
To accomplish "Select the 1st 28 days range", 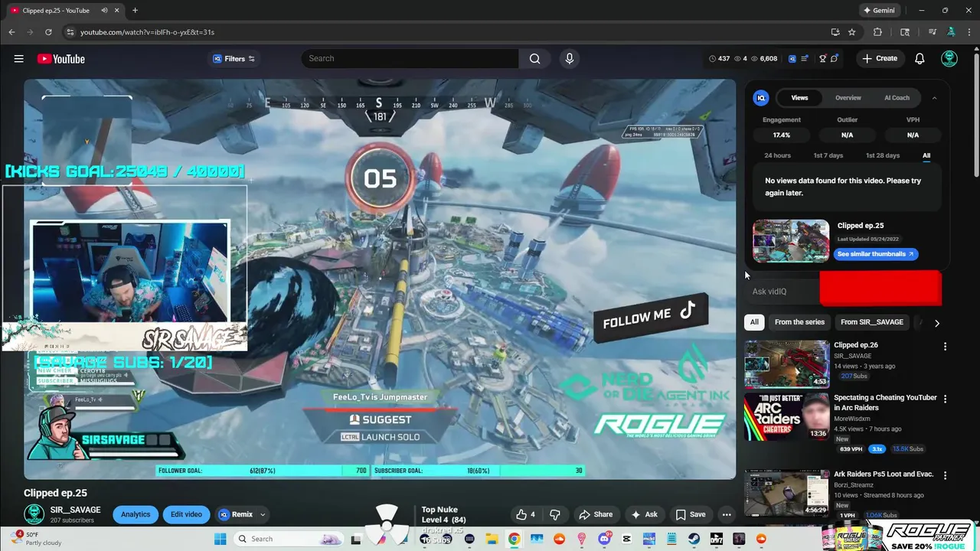I will click(x=883, y=155).
